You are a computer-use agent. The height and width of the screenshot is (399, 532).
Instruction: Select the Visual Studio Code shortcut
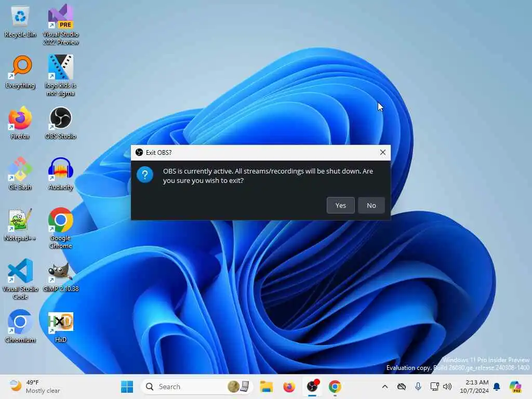click(20, 279)
